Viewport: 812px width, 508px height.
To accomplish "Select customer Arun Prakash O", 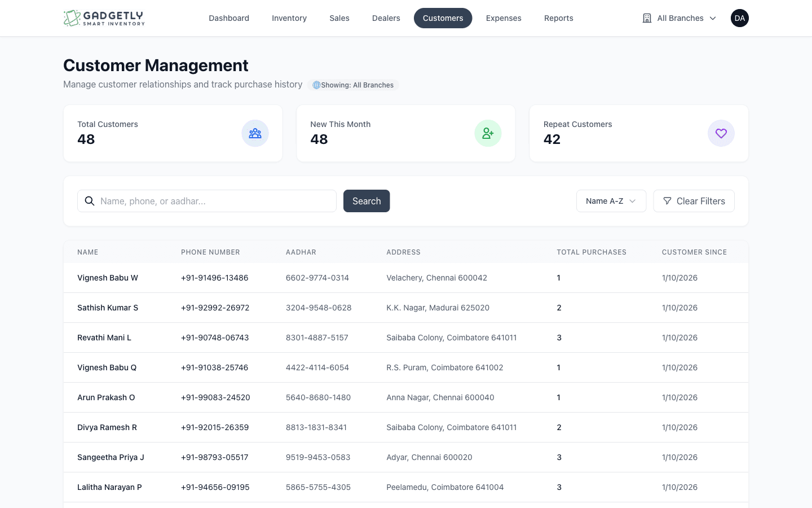I will 106,397.
